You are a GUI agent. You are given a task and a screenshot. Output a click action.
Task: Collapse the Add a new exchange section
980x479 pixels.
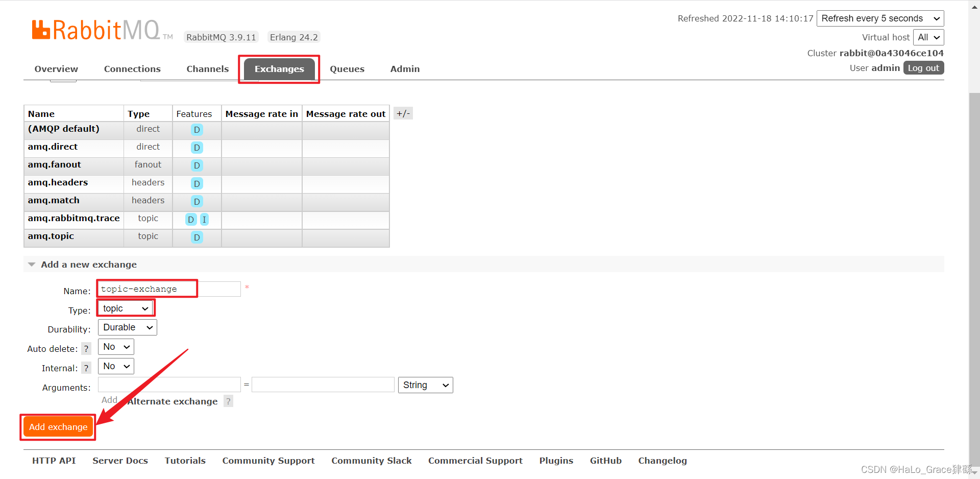[x=88, y=265]
